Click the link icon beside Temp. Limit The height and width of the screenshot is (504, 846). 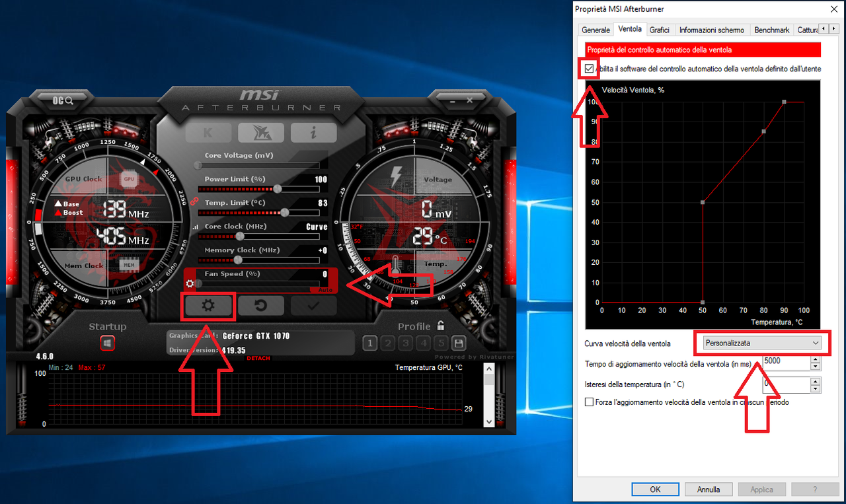pyautogui.click(x=194, y=203)
